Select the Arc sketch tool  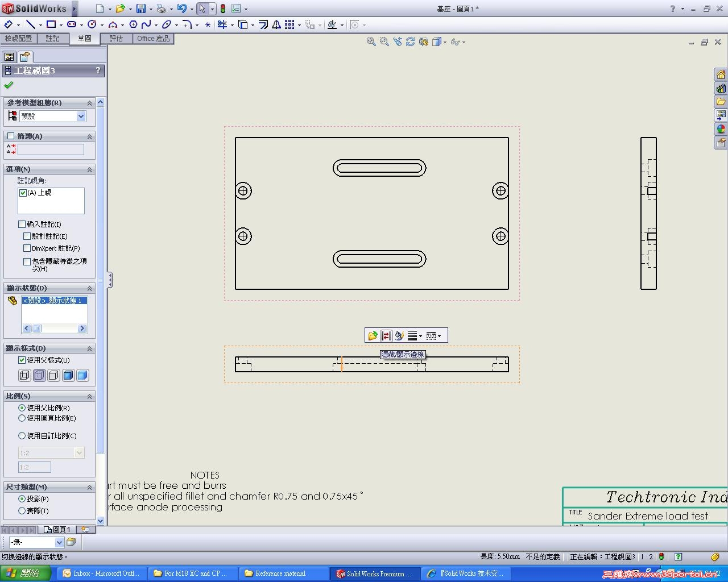[113, 24]
